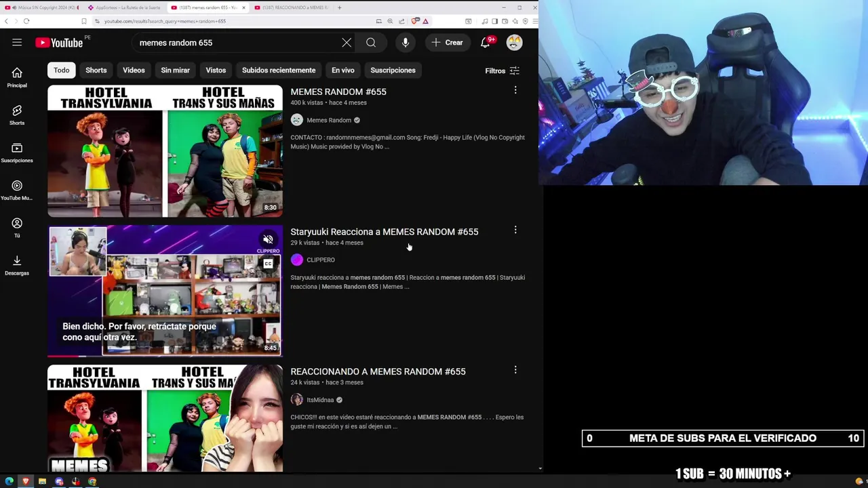Viewport: 868px width, 488px height.
Task: Visit ItsMidnaa channel name
Action: 320,400
